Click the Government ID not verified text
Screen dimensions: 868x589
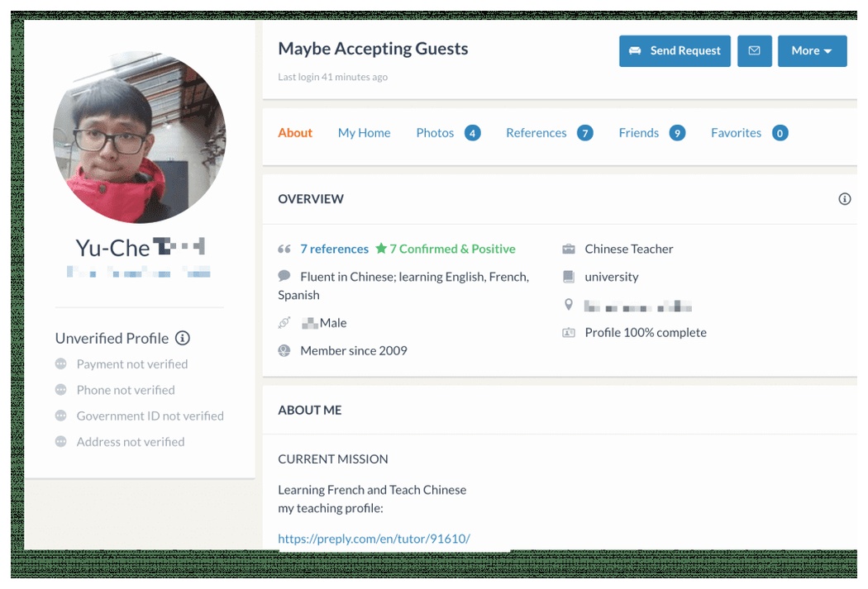(150, 416)
